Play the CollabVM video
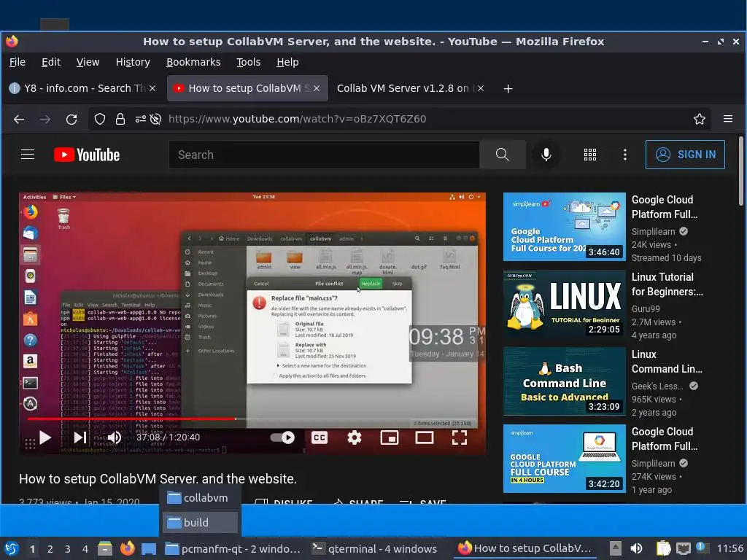 pyautogui.click(x=45, y=437)
